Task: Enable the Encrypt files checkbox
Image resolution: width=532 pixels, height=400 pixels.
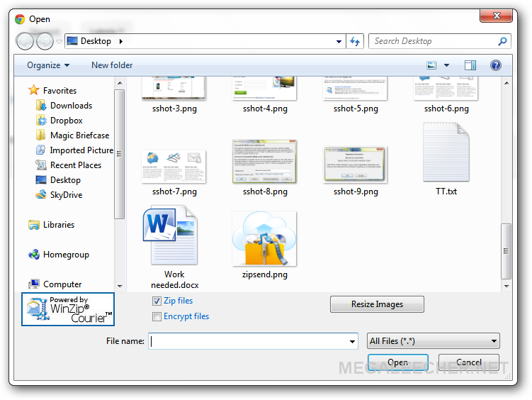Action: (157, 316)
